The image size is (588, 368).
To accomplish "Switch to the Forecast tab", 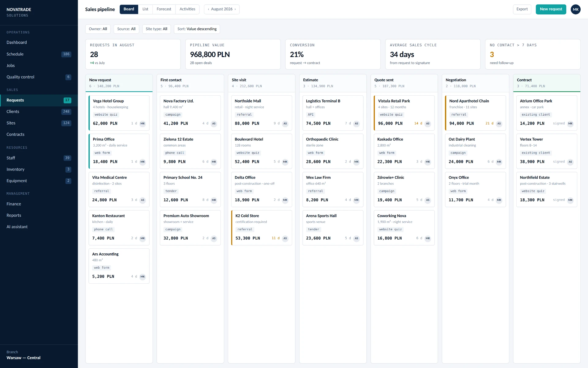I will (164, 9).
